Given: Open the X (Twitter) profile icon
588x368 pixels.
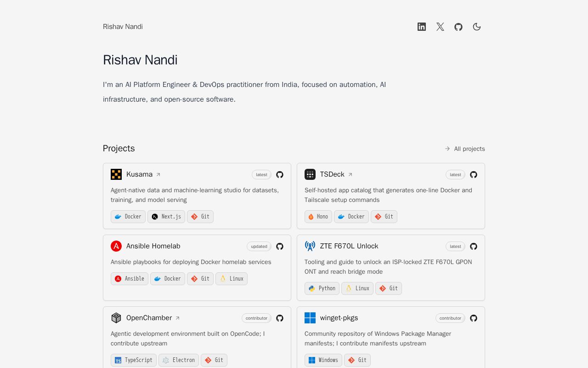Looking at the screenshot, I should (x=440, y=27).
